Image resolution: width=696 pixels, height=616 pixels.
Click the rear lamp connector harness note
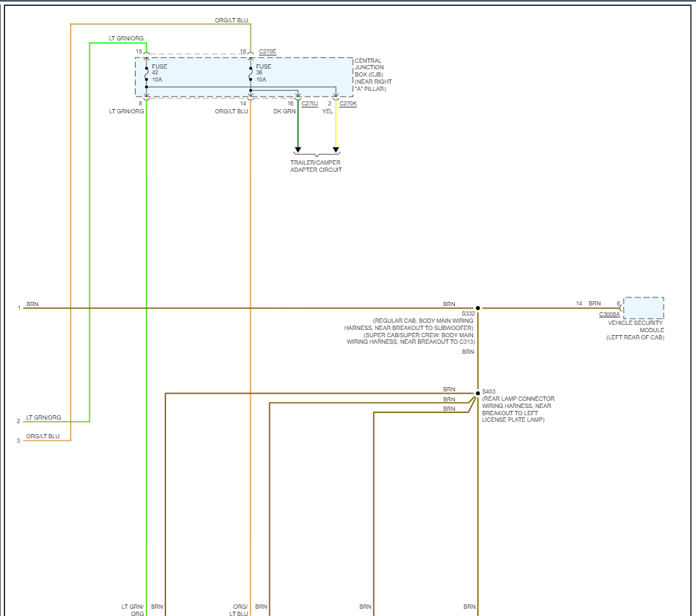point(518,409)
